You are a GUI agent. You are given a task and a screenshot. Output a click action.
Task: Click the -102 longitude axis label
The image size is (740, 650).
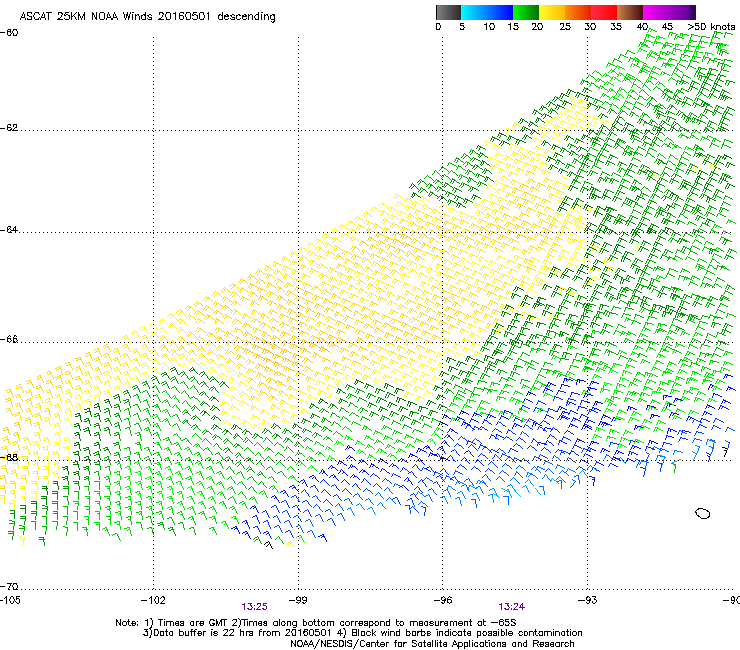point(153,600)
